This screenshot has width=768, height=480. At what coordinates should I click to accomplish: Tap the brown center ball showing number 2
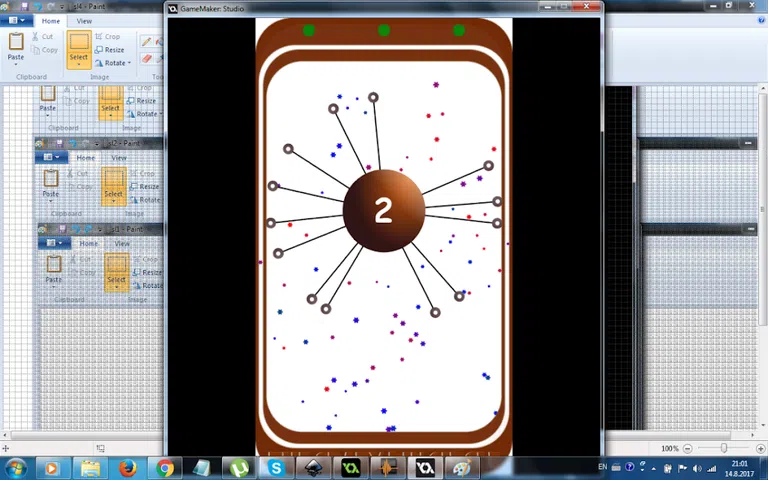tap(383, 210)
